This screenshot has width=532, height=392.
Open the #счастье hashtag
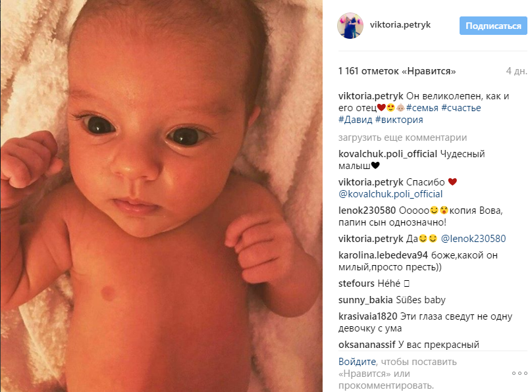[x=461, y=108]
